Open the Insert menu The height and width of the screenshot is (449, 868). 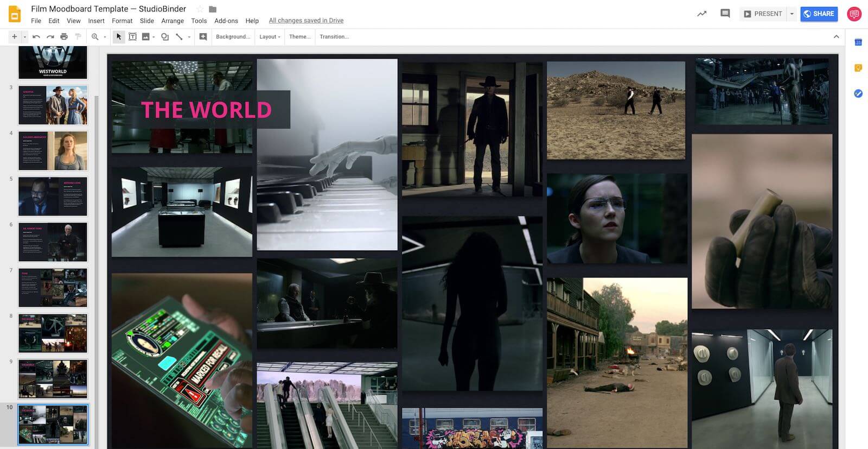click(x=96, y=21)
